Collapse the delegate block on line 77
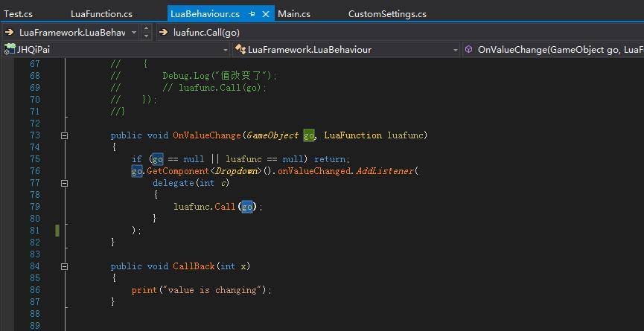Viewport: 644px width, 331px height. click(64, 183)
